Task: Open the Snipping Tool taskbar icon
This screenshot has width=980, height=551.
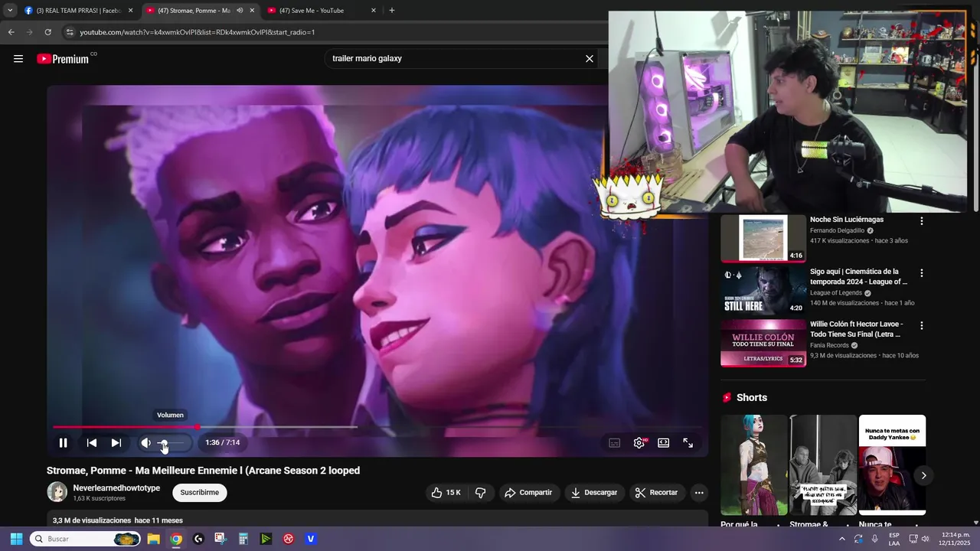Action: point(220,539)
